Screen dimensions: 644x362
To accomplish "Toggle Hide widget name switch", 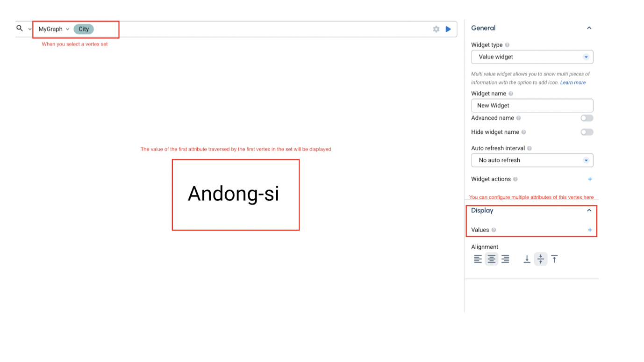I will (587, 132).
